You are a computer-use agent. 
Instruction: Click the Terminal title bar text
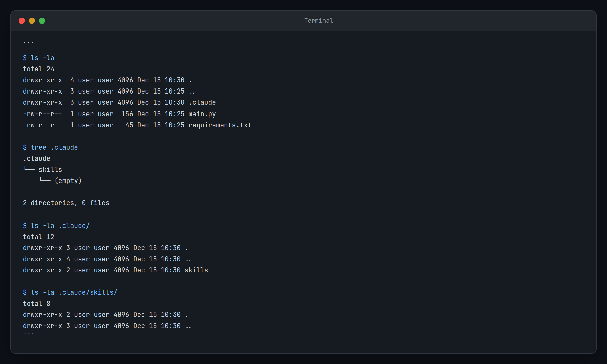coord(318,20)
